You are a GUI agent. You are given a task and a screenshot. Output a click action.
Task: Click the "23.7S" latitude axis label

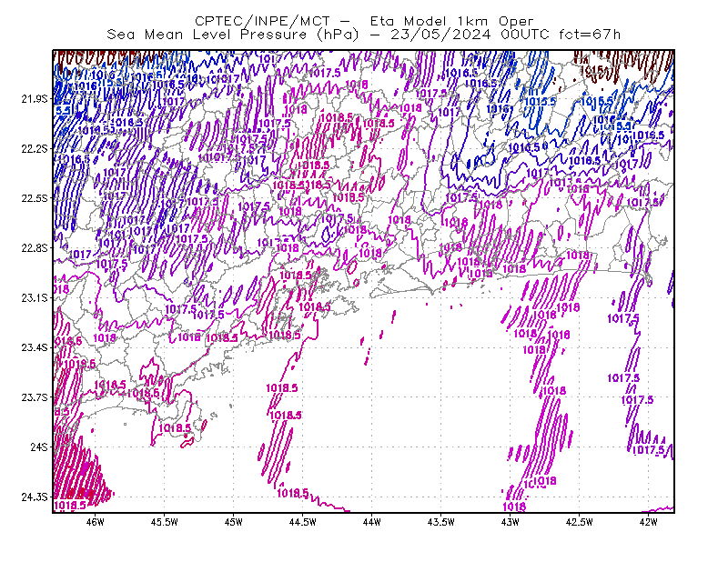[x=35, y=397]
